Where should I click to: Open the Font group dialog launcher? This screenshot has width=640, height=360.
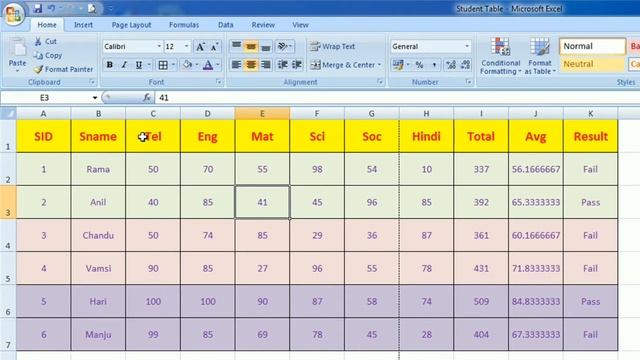pos(219,82)
